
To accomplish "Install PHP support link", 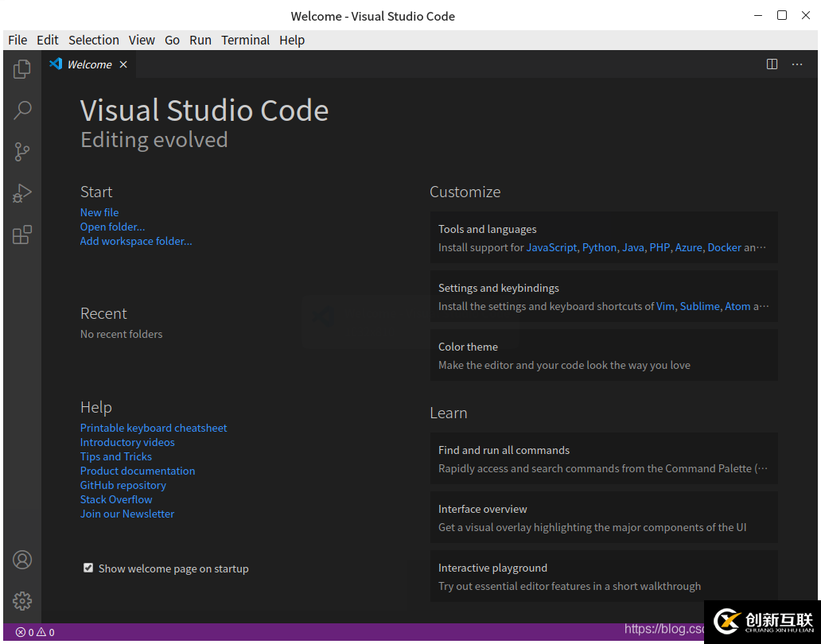I will click(660, 247).
